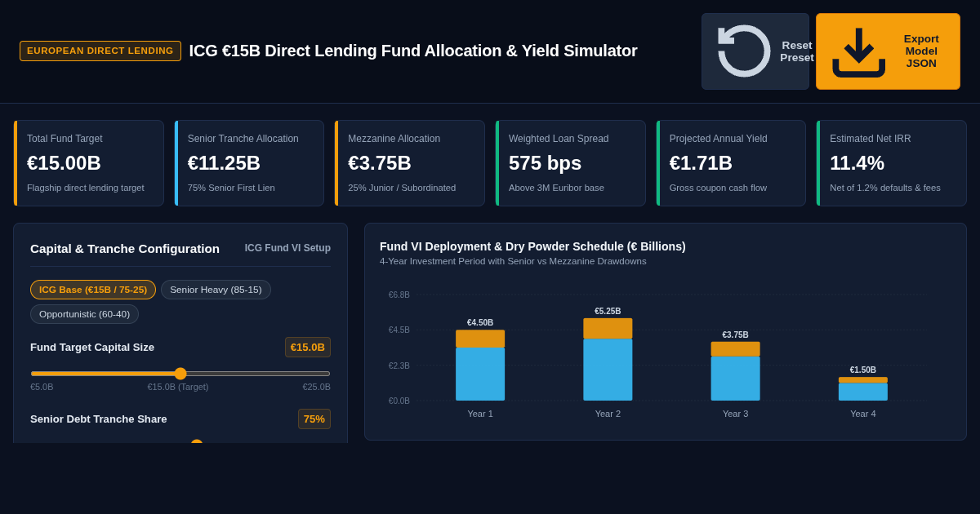Screen dimensions: 980x514
Task: Click the 11.4% IRR value
Action: point(857,163)
